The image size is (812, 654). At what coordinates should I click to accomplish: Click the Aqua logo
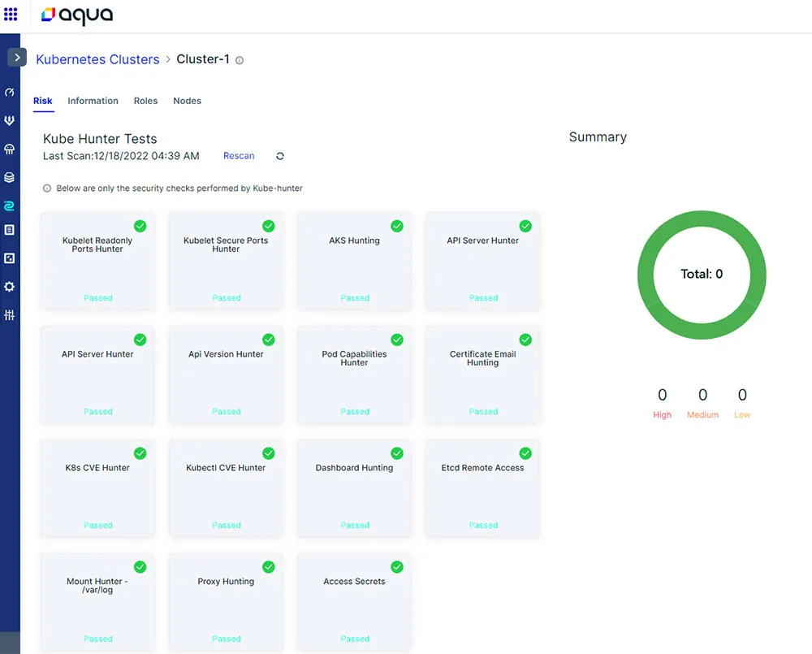(77, 15)
